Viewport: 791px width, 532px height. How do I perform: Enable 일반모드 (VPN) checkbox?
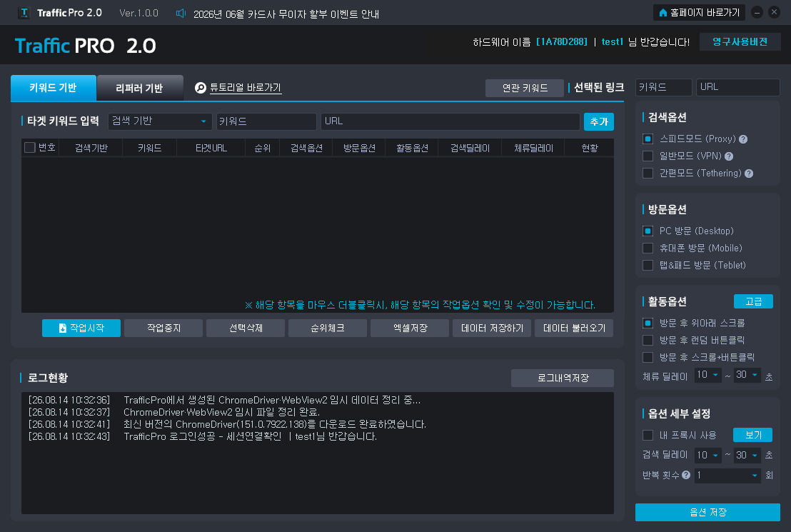click(x=648, y=156)
